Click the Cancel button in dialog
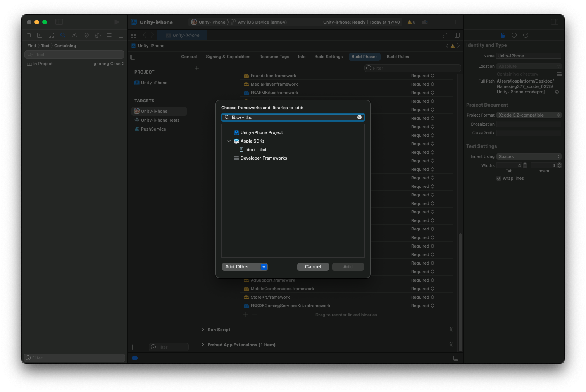586x392 pixels. [313, 266]
